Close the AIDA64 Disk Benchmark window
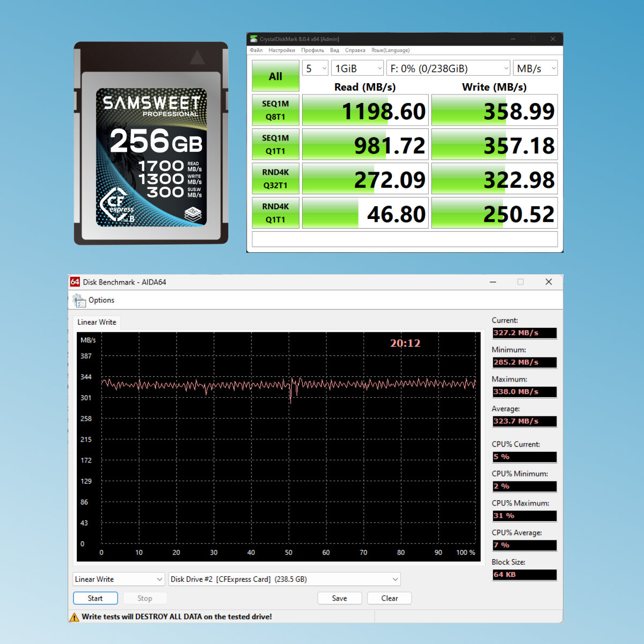 point(548,282)
